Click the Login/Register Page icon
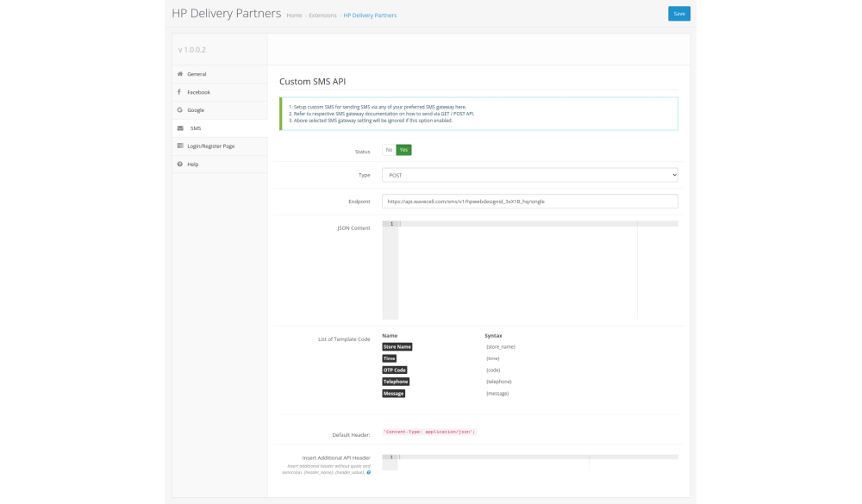This screenshot has width=862, height=504. pyautogui.click(x=179, y=146)
